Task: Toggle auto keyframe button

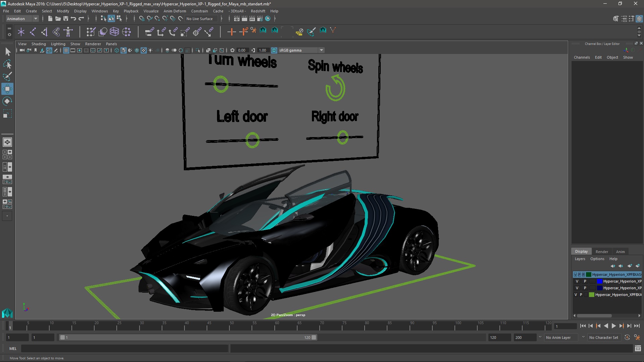Action: pyautogui.click(x=627, y=338)
